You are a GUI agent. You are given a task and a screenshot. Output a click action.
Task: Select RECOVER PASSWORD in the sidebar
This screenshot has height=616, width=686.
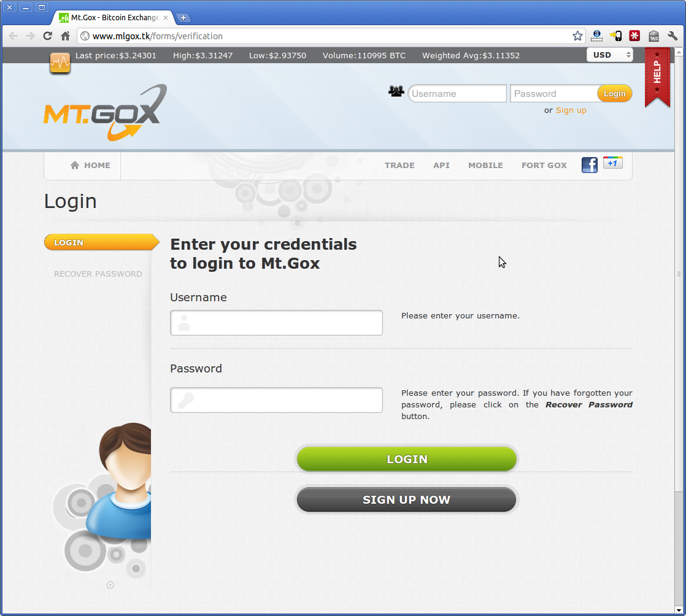click(98, 274)
